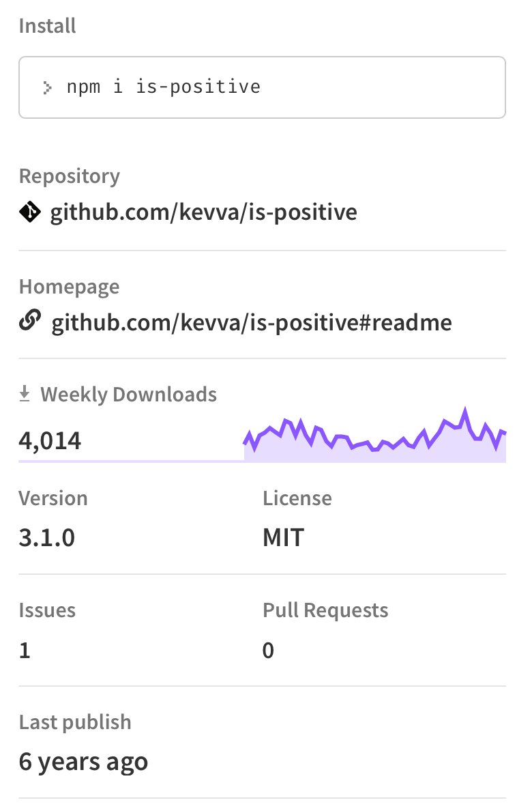
Task: Copy the npm i is-positive install command
Action: (x=164, y=87)
